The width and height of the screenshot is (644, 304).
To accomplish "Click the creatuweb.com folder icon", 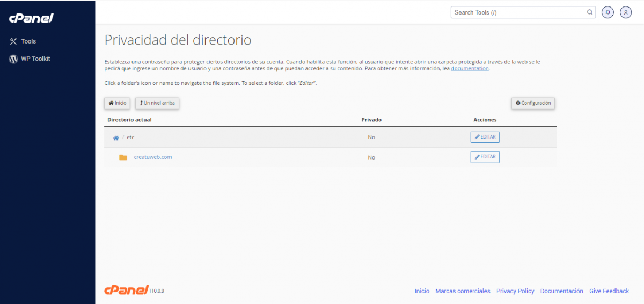I will [123, 157].
